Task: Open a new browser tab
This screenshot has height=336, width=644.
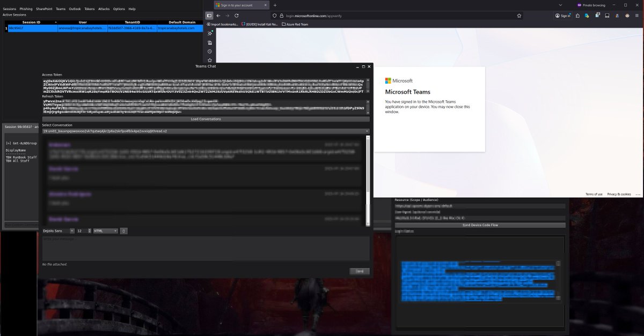Action: (275, 5)
